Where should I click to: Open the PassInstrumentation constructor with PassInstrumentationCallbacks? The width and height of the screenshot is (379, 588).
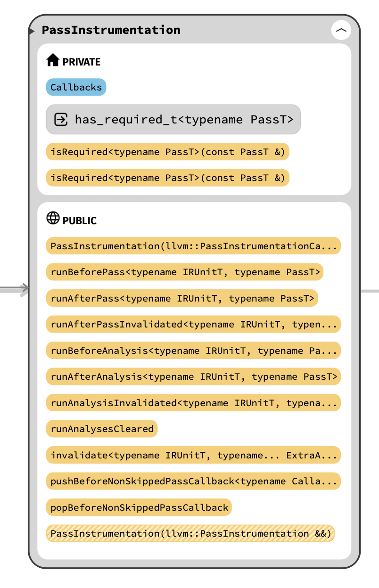tap(193, 246)
